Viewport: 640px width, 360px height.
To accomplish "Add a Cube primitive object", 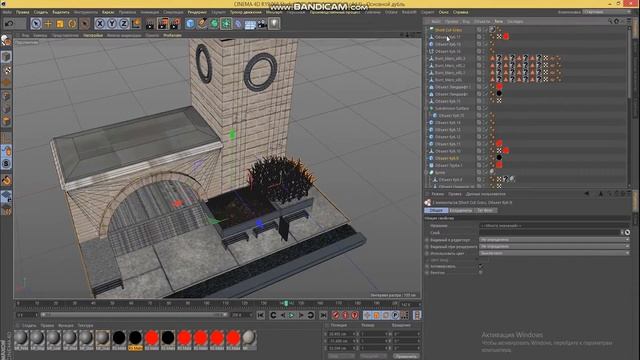I will click(x=190, y=24).
